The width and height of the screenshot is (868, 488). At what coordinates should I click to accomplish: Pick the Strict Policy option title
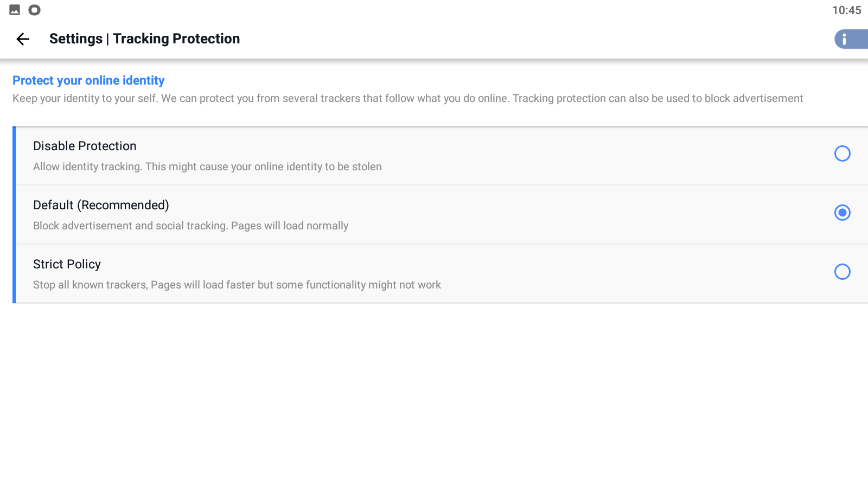[67, 264]
